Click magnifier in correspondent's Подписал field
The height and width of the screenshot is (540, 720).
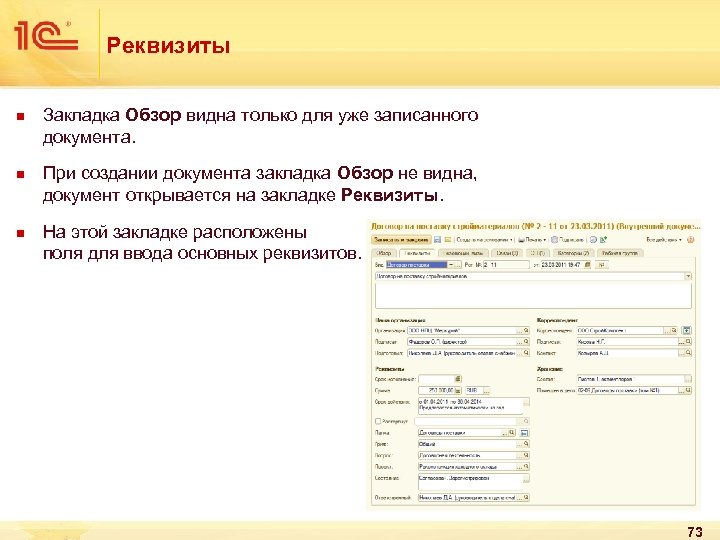coord(688,342)
